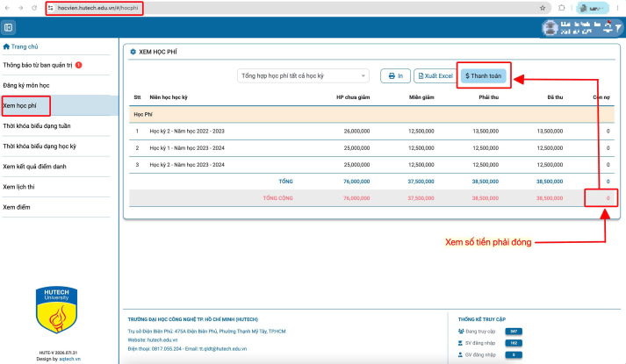Open the semester selector Tổng hợp học phí dropdown
This screenshot has width=626, height=364.
(303, 75)
